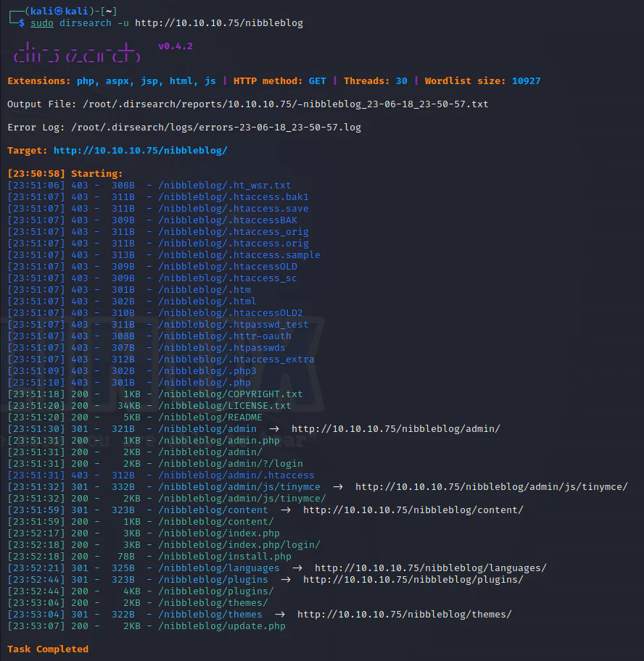Click the [23:50:58] Starting line
This screenshot has width=644, height=661.
[65, 174]
